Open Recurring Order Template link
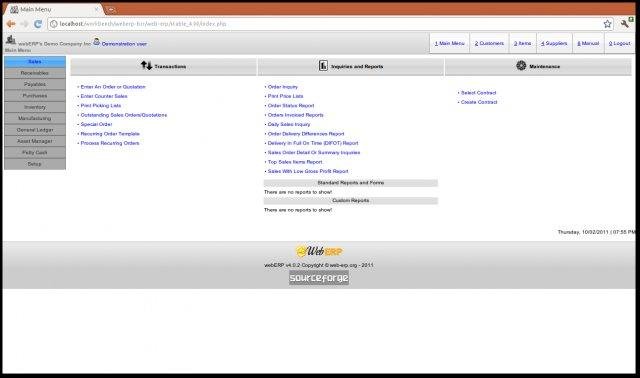This screenshot has width=640, height=378. click(x=110, y=134)
